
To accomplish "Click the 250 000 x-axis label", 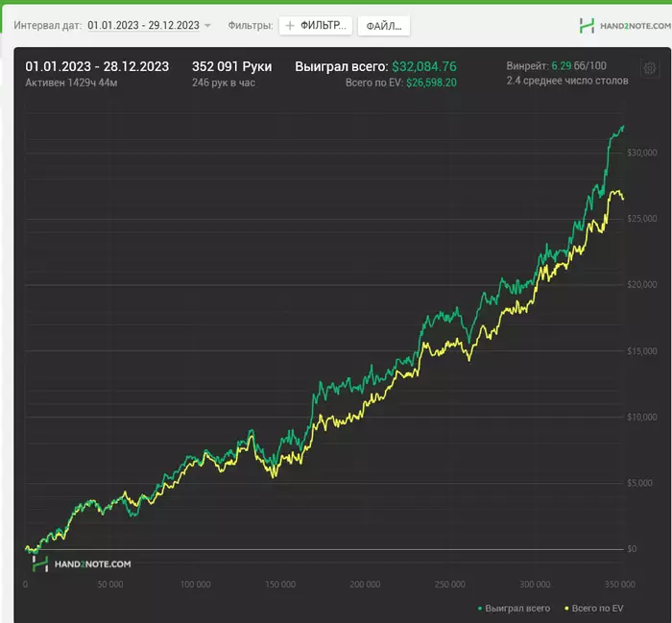I will coord(449,584).
